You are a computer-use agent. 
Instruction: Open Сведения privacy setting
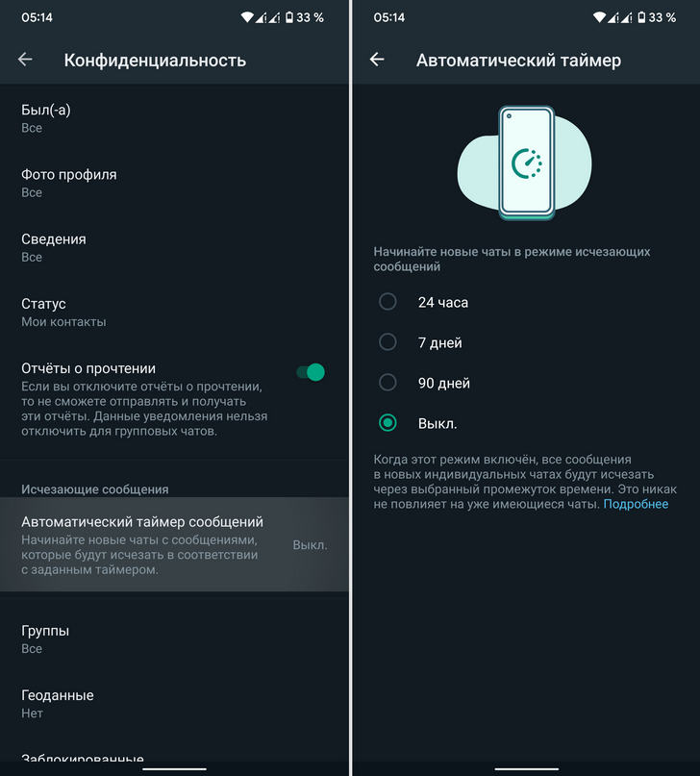(175, 247)
